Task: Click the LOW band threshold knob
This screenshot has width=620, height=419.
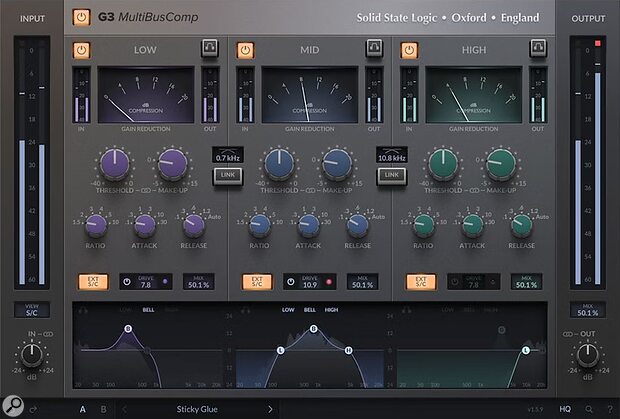Action: tap(115, 164)
